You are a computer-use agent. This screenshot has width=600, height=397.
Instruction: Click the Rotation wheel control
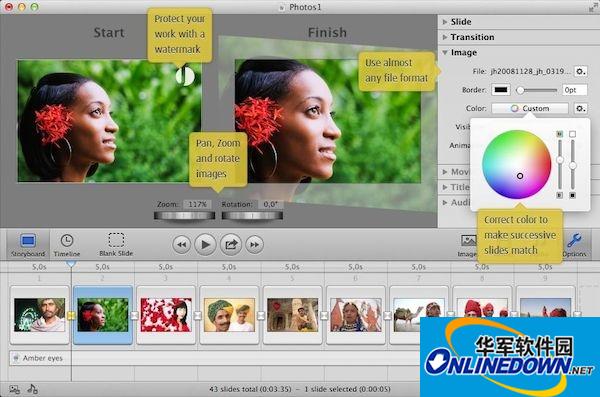(252, 216)
